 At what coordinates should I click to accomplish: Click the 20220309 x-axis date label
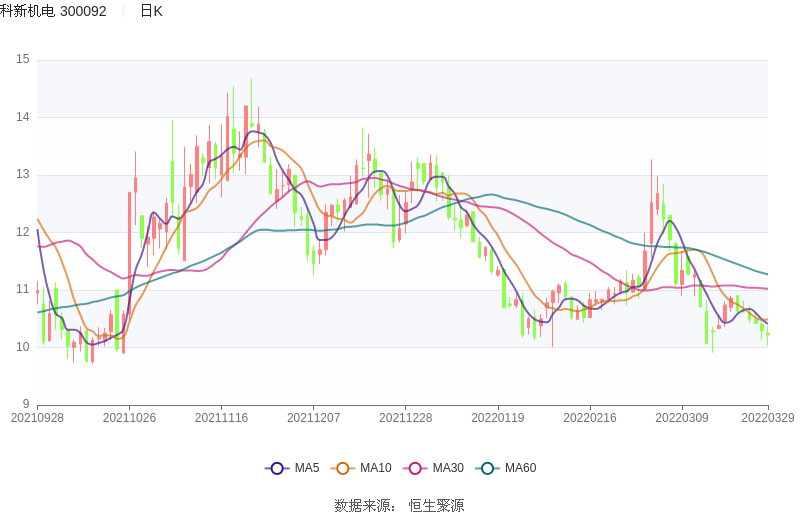point(682,417)
